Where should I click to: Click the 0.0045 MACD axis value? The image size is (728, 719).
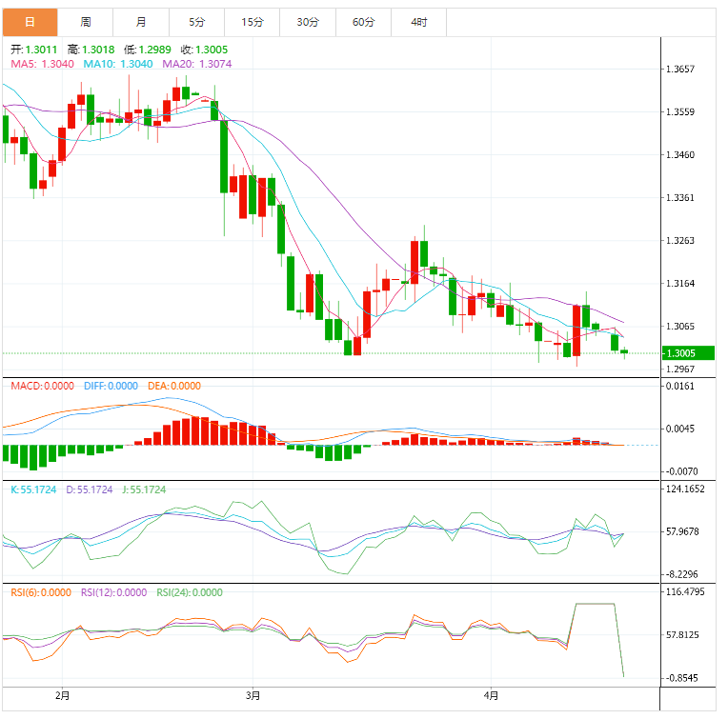pos(680,429)
